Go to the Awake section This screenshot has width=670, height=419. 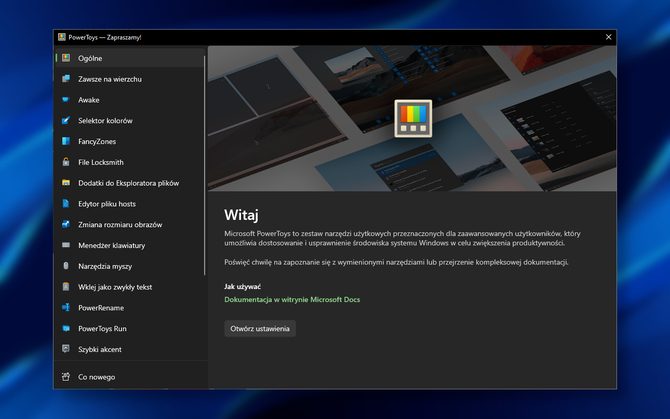point(130,100)
